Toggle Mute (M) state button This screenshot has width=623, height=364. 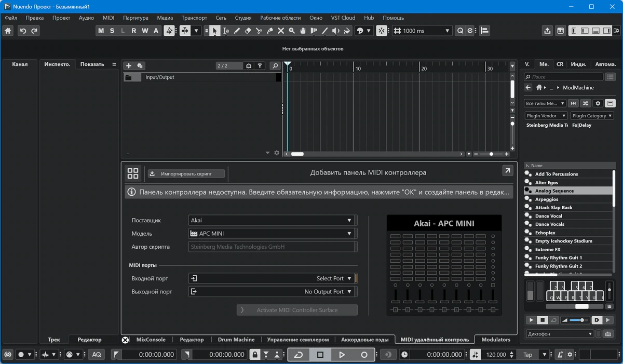(101, 31)
